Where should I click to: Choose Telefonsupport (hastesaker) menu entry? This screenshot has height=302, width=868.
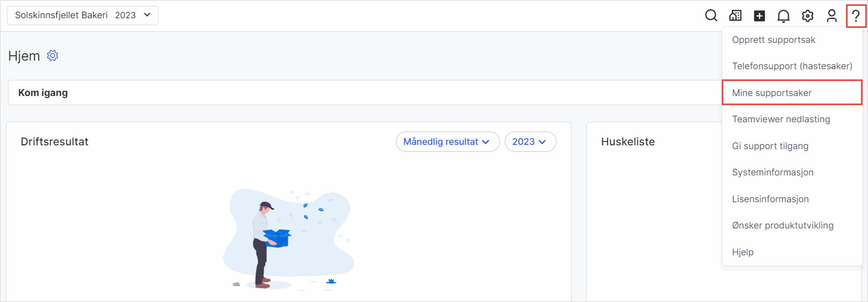[x=791, y=66]
